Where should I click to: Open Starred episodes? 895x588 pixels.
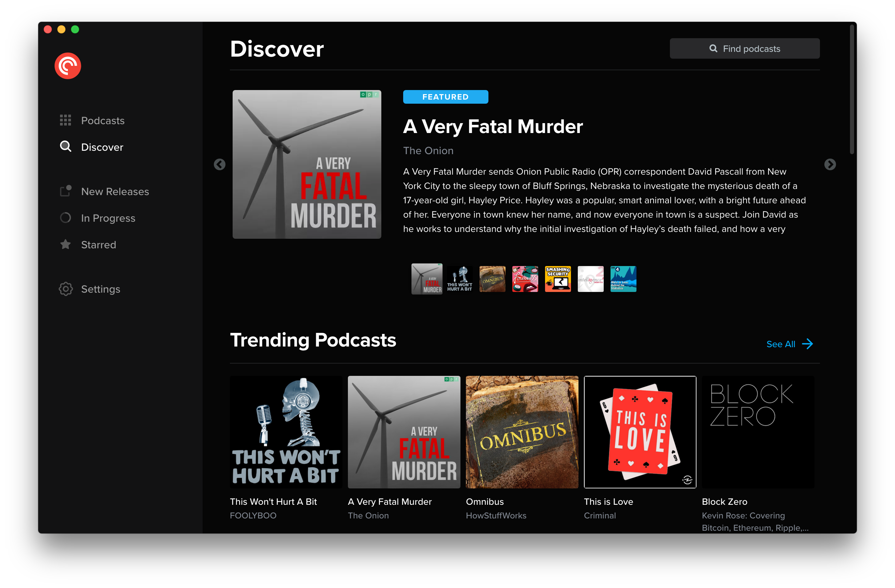click(99, 245)
